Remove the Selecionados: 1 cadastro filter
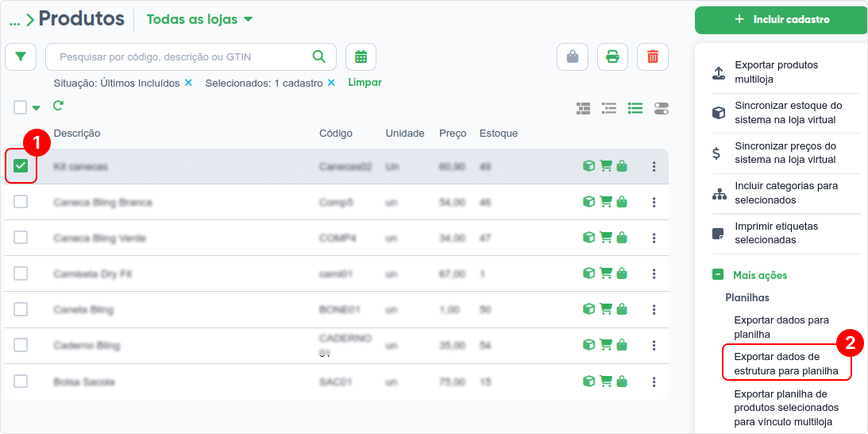868x434 pixels. click(331, 83)
